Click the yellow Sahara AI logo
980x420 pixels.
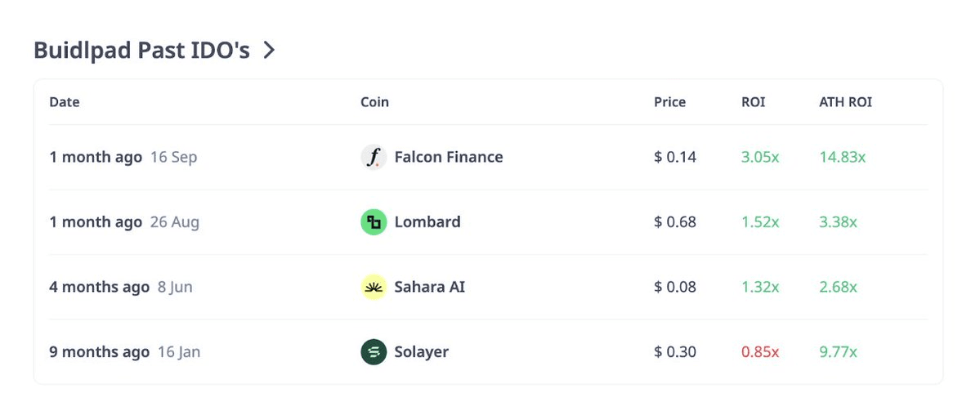tap(374, 287)
